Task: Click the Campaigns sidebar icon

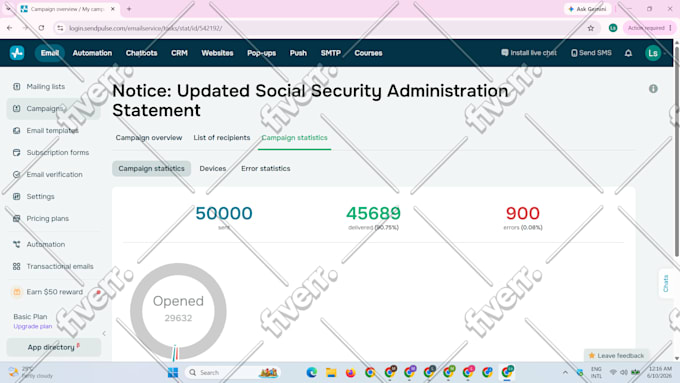Action: coord(16,108)
